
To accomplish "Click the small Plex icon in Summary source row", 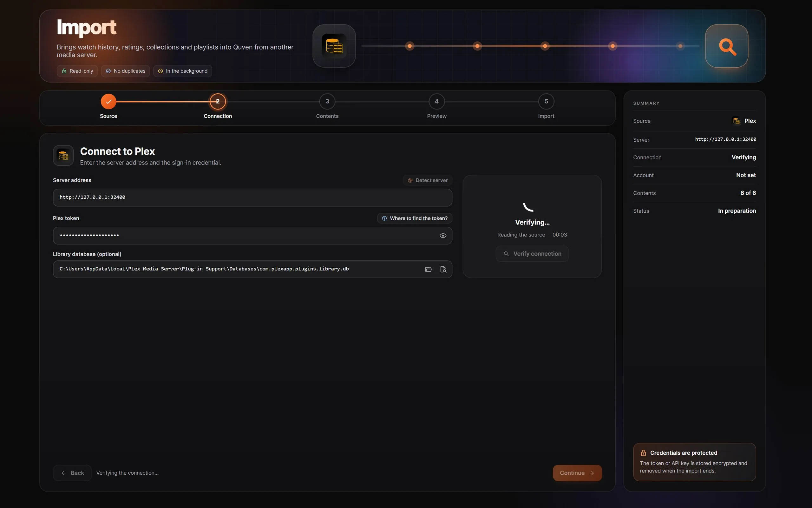I will (x=736, y=121).
